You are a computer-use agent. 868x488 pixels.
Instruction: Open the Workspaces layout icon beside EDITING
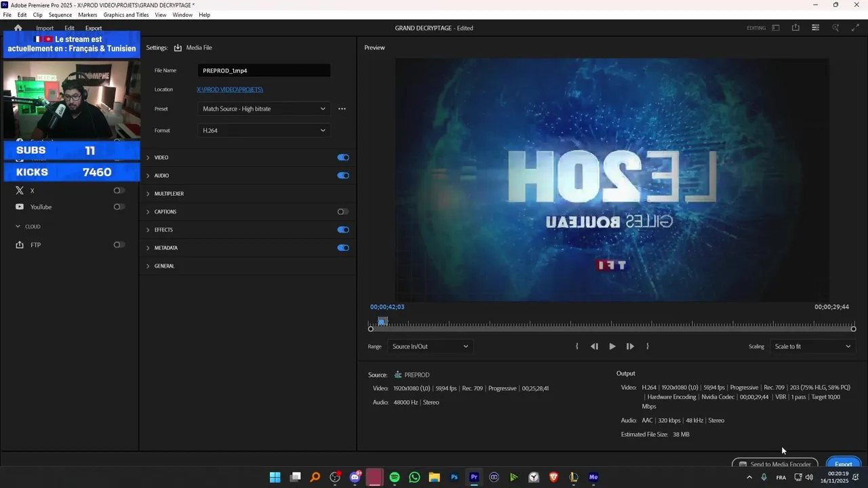776,28
